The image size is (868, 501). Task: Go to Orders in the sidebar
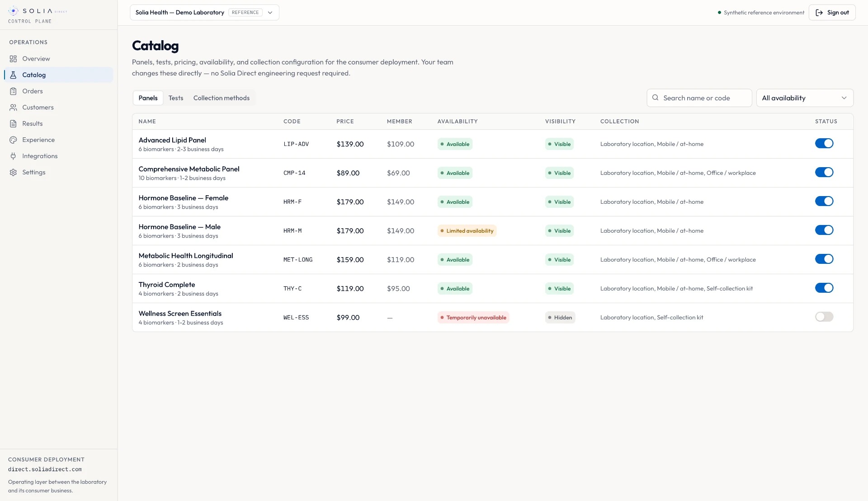[58, 91]
